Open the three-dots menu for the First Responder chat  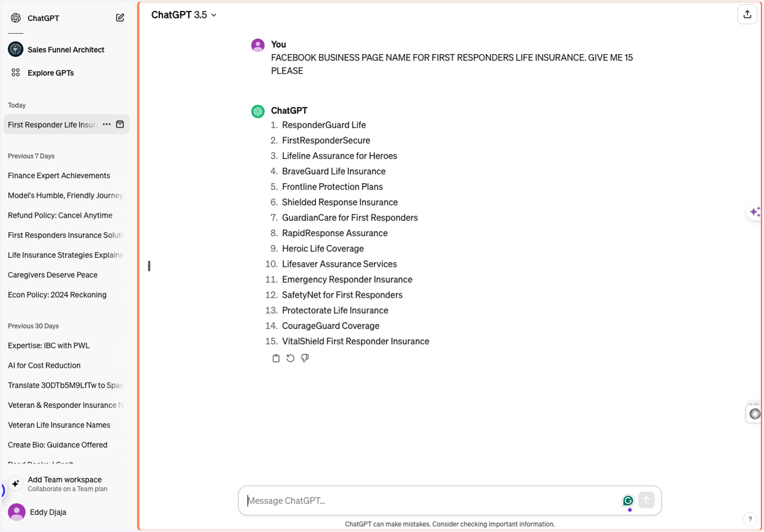106,125
